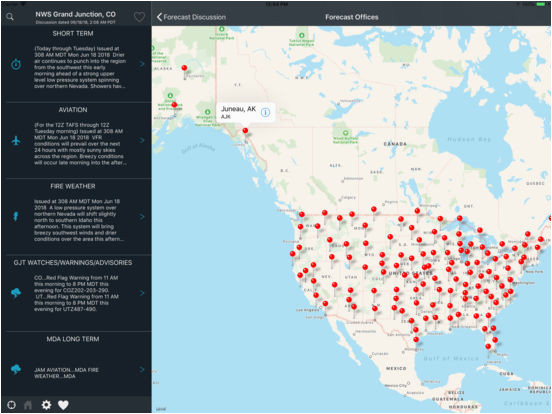Expand the Fire Weather section chevron
The width and height of the screenshot is (552, 414).
click(x=142, y=217)
